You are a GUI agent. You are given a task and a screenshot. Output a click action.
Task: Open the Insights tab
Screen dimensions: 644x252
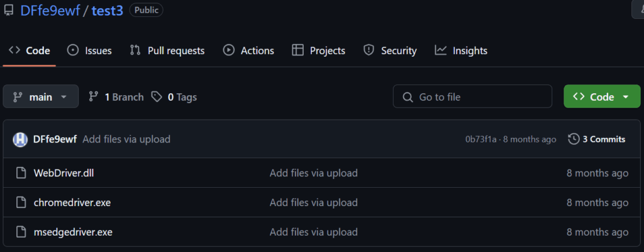(x=461, y=50)
